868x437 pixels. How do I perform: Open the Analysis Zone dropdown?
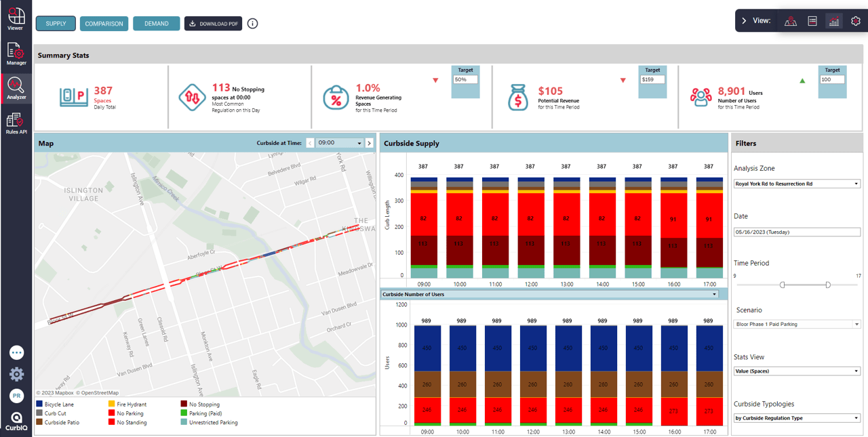tap(796, 183)
